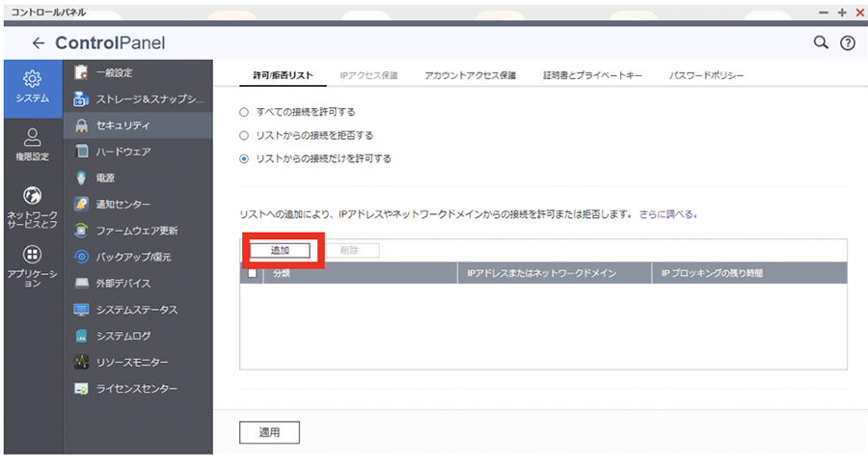Open ファームウェア更新 in the sidebar
Image resolution: width=868 pixels, height=470 pixels.
(x=138, y=231)
